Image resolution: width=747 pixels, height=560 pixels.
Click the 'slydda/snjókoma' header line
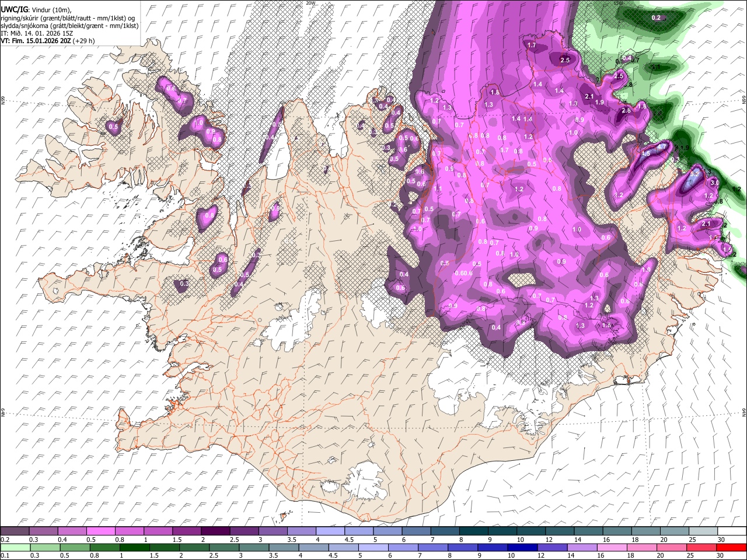click(69, 26)
